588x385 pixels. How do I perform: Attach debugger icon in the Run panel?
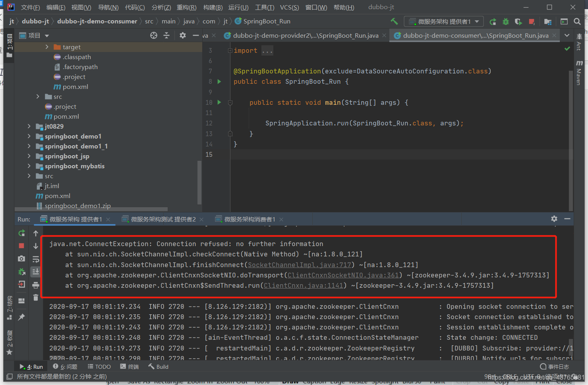[21, 271]
